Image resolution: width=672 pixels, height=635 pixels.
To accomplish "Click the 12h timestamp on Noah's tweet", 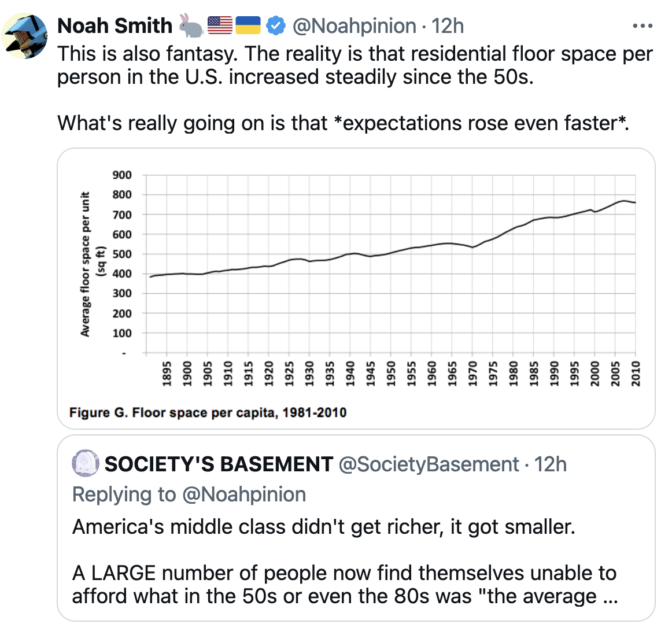I will [448, 25].
